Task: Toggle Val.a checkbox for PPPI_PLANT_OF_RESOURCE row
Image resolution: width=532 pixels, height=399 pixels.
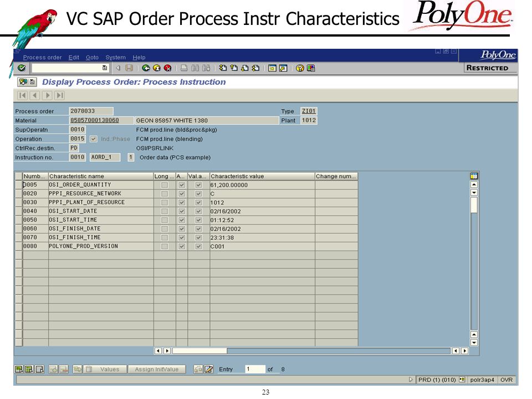Action: [x=199, y=203]
